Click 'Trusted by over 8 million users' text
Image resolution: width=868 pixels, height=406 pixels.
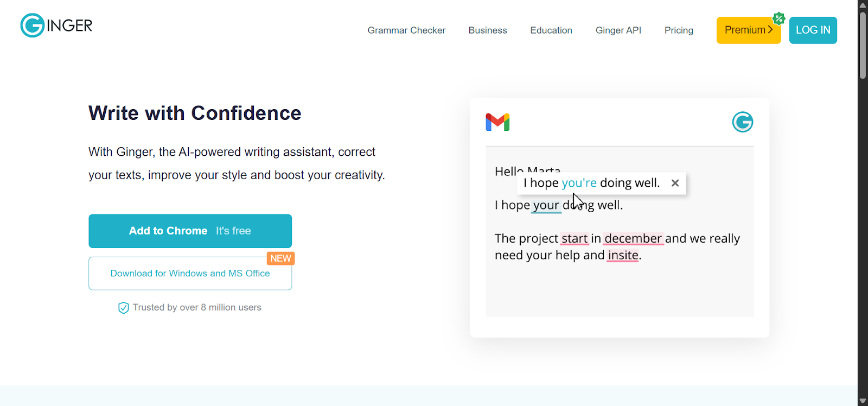[197, 308]
